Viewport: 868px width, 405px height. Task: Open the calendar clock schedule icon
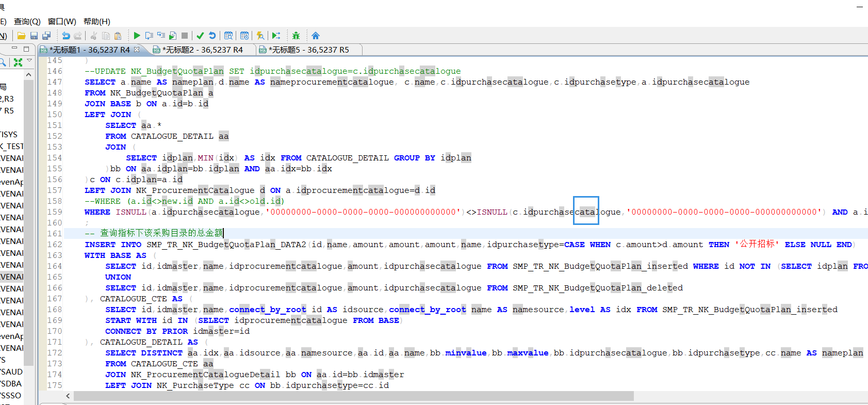click(x=244, y=36)
